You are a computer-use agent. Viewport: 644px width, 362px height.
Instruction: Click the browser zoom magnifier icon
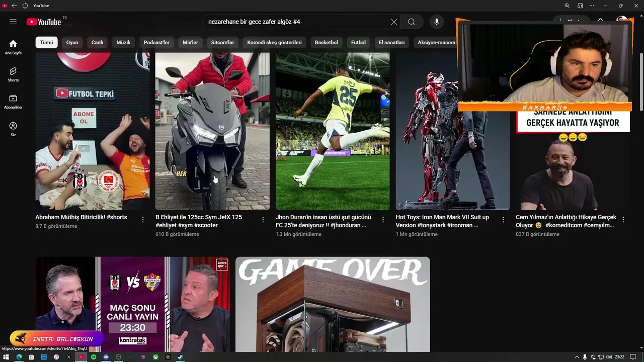point(567,6)
